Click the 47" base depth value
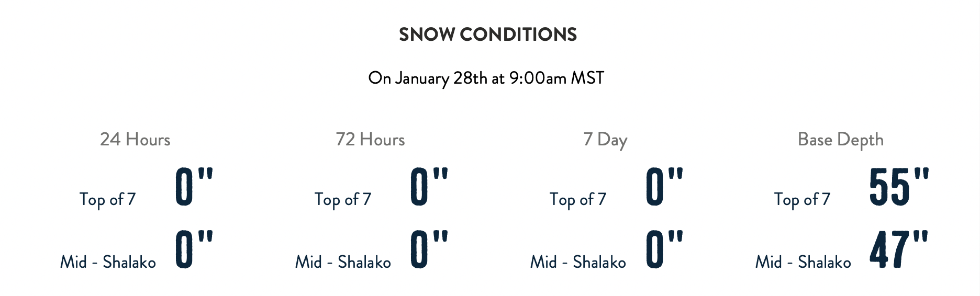The image size is (980, 296). tap(899, 249)
